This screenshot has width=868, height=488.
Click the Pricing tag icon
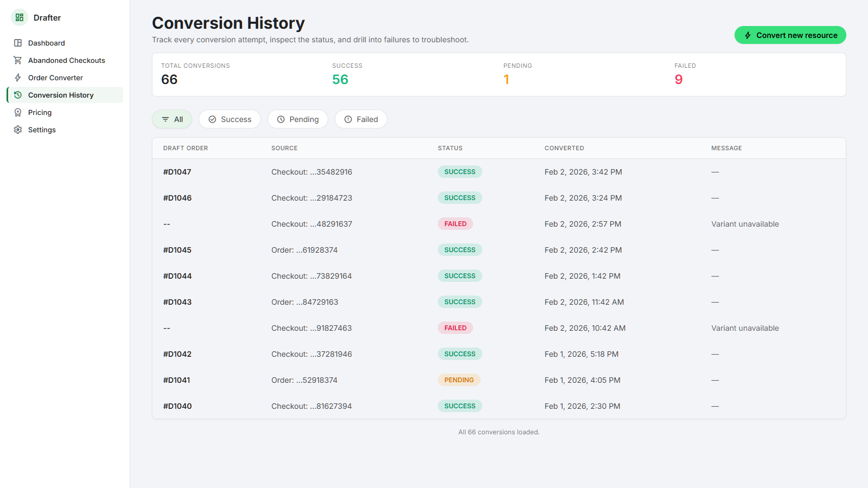[x=18, y=112]
